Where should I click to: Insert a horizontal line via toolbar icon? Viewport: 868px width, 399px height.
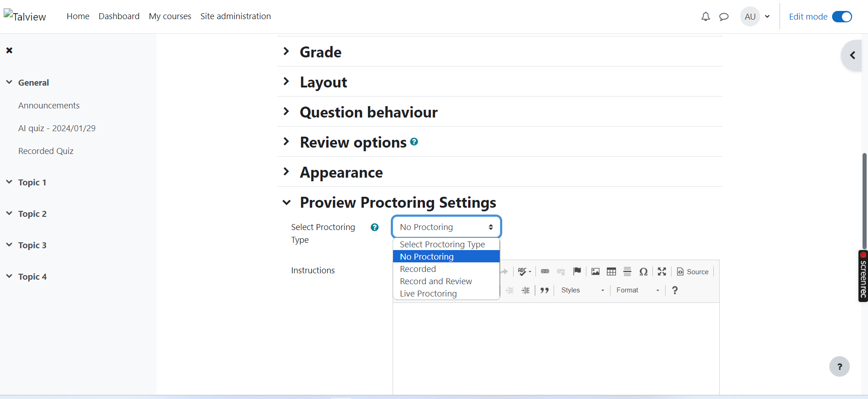627,271
